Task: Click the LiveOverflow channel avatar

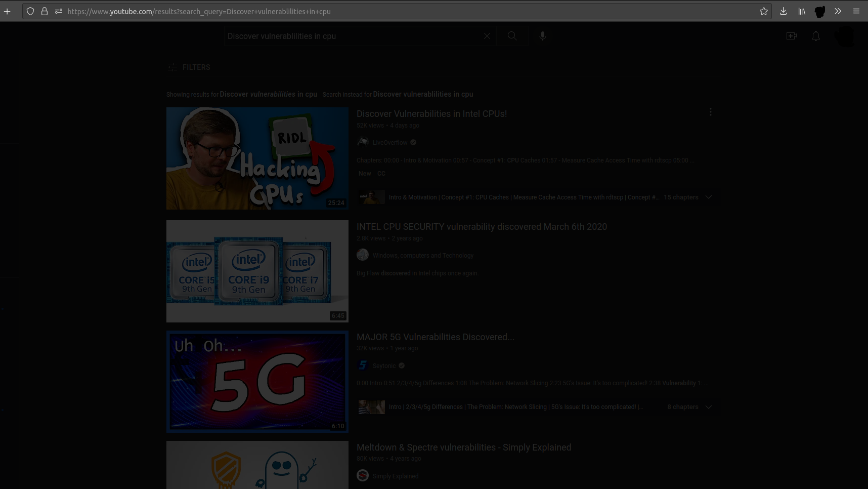Action: point(363,142)
